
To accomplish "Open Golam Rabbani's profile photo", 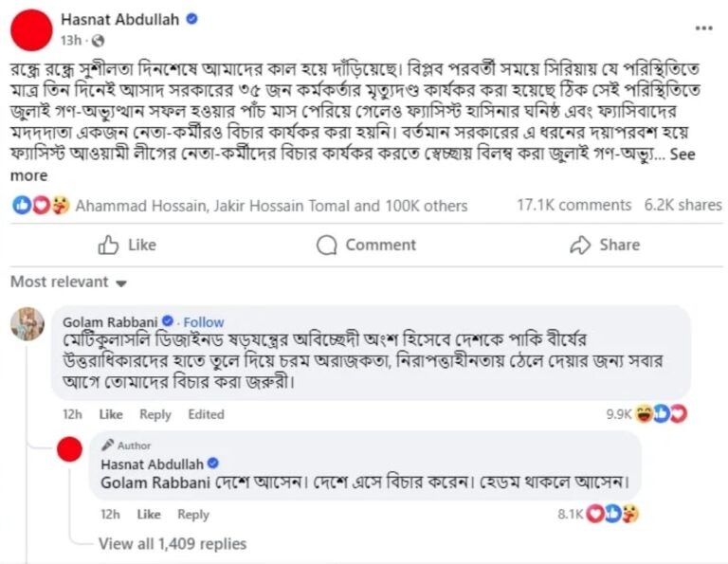I will [x=27, y=323].
